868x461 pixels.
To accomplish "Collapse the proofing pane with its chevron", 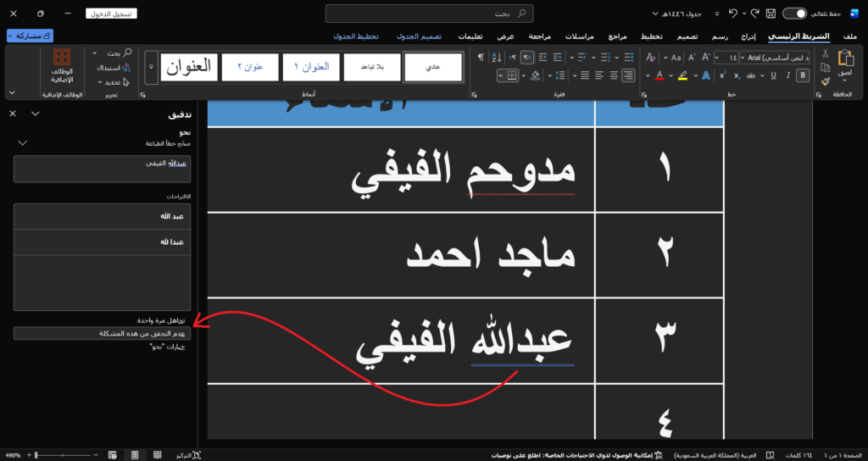I will (35, 114).
